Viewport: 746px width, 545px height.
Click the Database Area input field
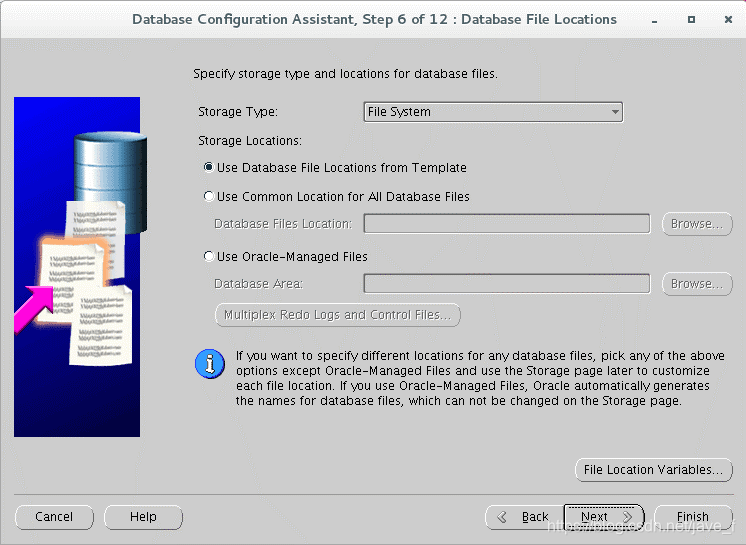coord(507,283)
